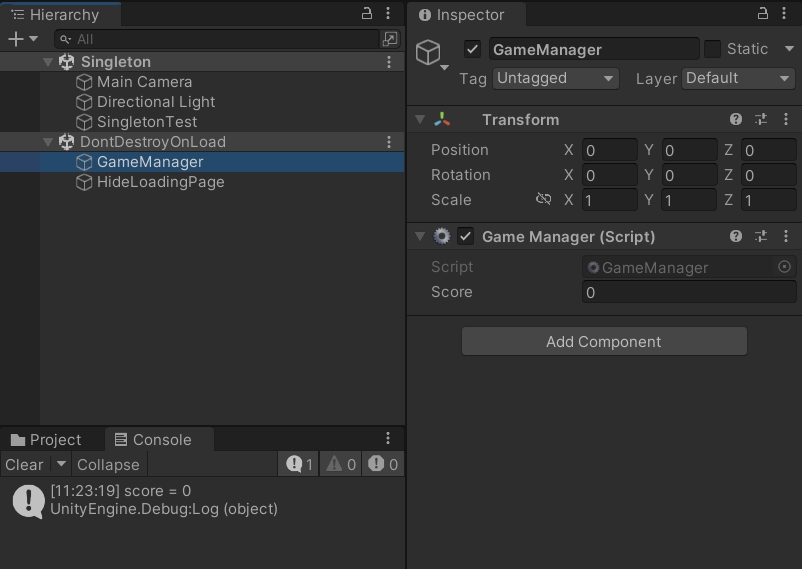Collapse the Singleton scene foldout
802x569 pixels.
48,62
